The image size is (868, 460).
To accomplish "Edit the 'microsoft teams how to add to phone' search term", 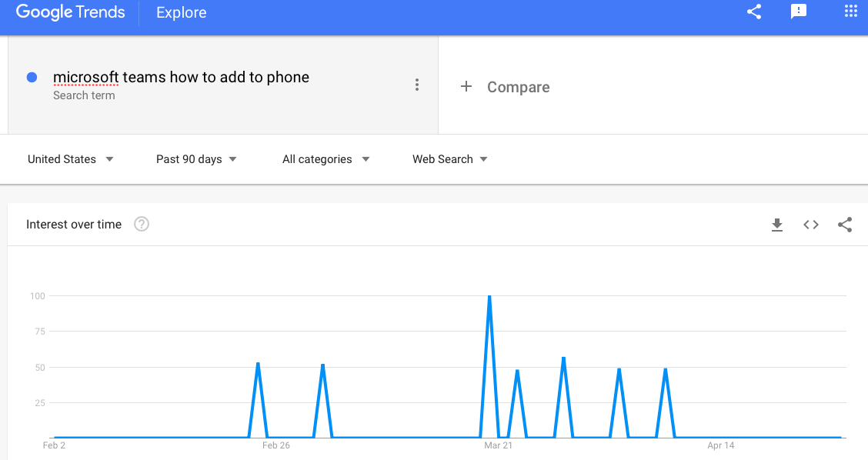I will 181,77.
